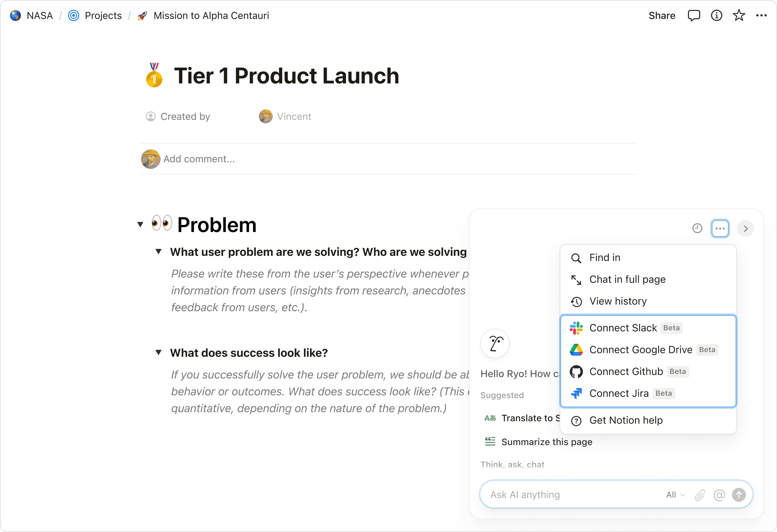Open Projects from the breadcrumb target icon
The height and width of the screenshot is (532, 777).
click(73, 15)
